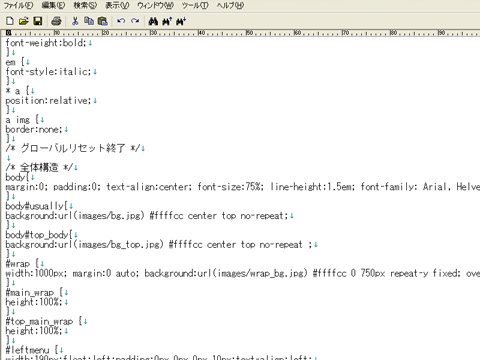Open the ファイル(F) menu
Image resolution: width=480 pixels, height=360 pixels.
(18, 5)
